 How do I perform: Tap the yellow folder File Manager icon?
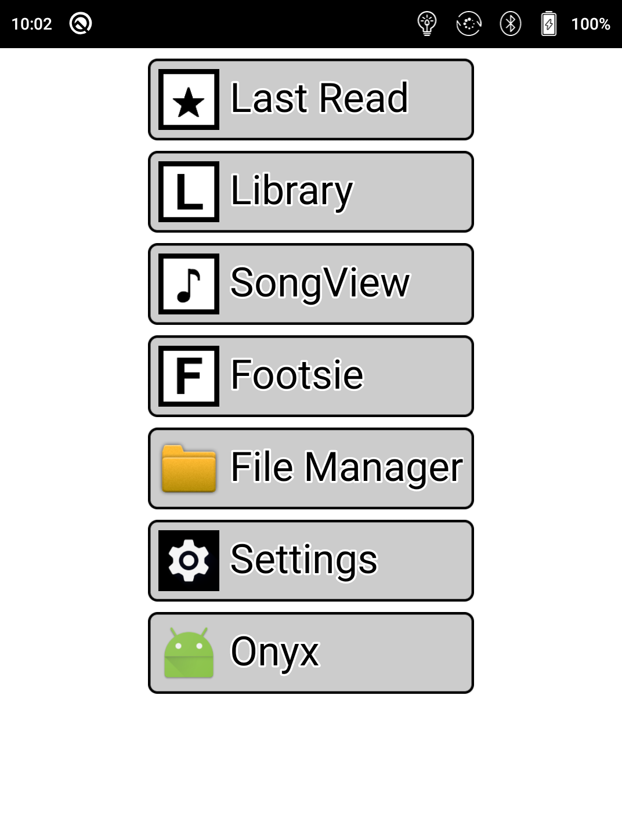click(x=189, y=469)
